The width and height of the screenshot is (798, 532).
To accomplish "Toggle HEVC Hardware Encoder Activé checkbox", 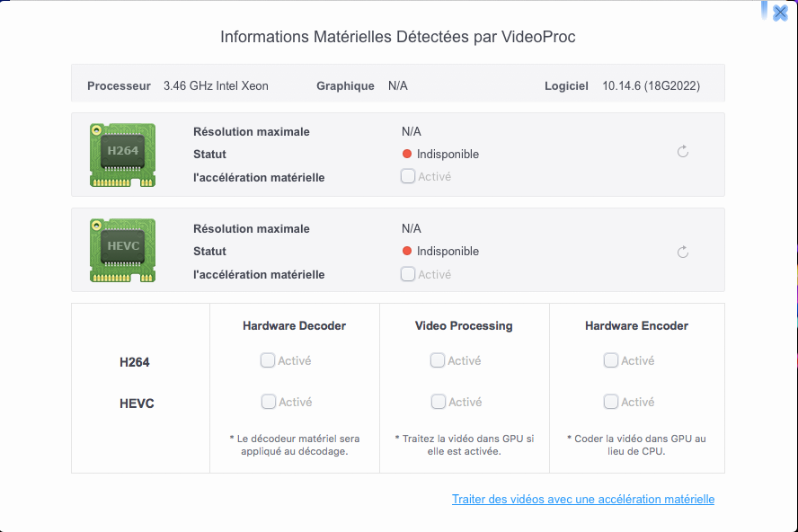I will pyautogui.click(x=611, y=402).
